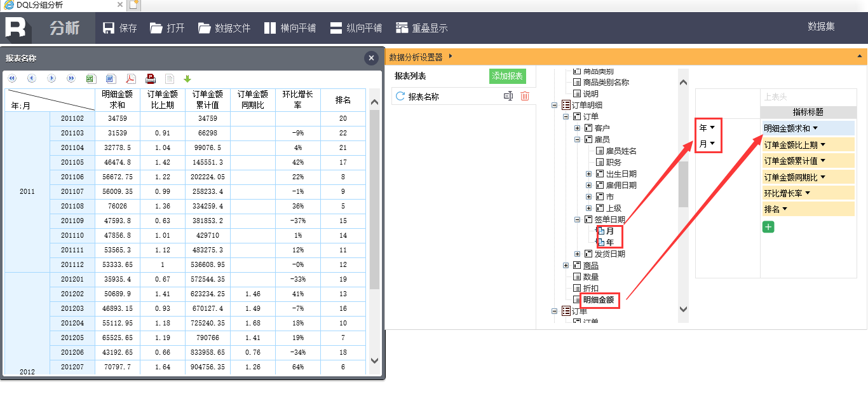Click the green down-arrow icon in report toolbar
The image size is (868, 410).
point(187,79)
